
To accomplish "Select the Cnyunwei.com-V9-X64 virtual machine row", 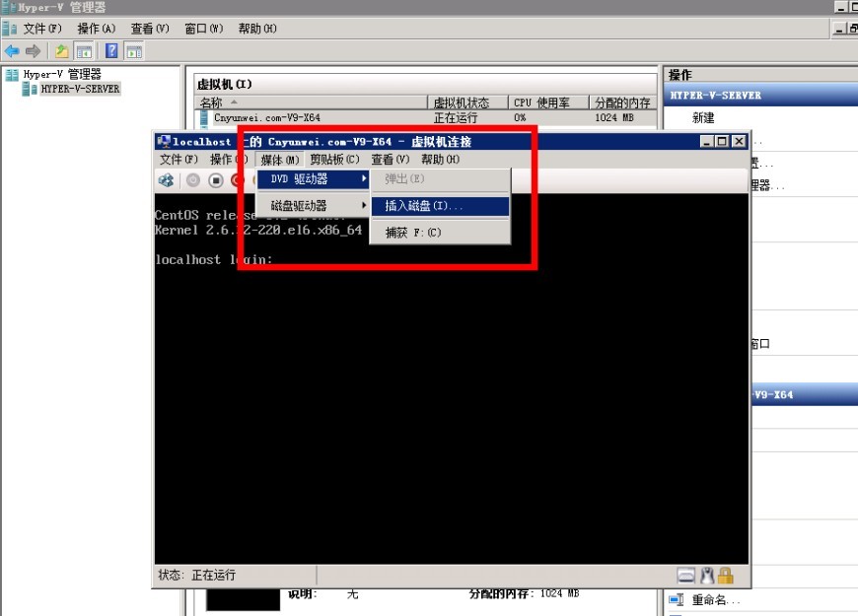I will coord(266,117).
